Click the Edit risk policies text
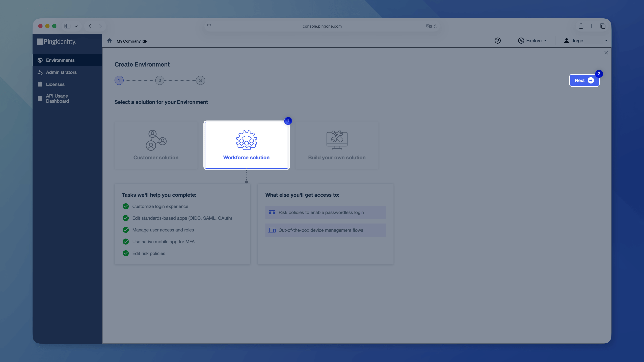The width and height of the screenshot is (644, 362). [x=149, y=253]
